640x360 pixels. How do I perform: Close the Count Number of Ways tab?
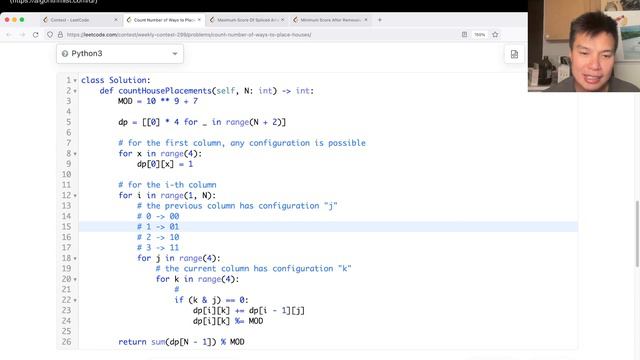click(x=199, y=20)
